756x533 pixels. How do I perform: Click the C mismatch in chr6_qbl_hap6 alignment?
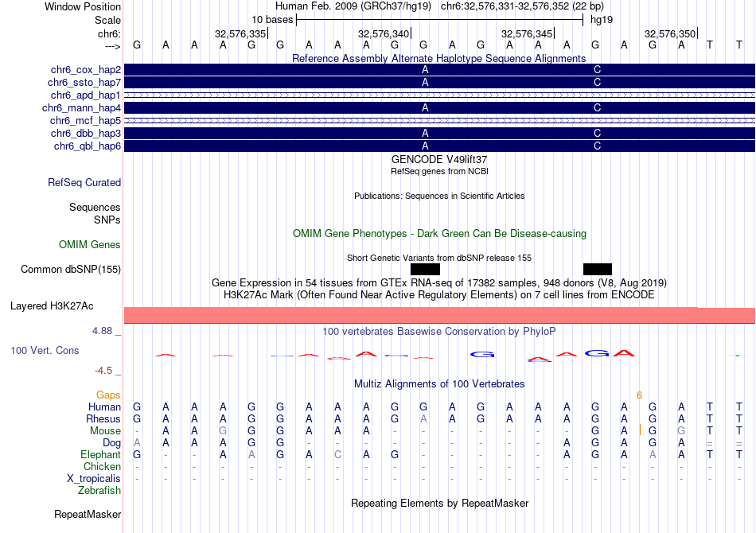[598, 146]
